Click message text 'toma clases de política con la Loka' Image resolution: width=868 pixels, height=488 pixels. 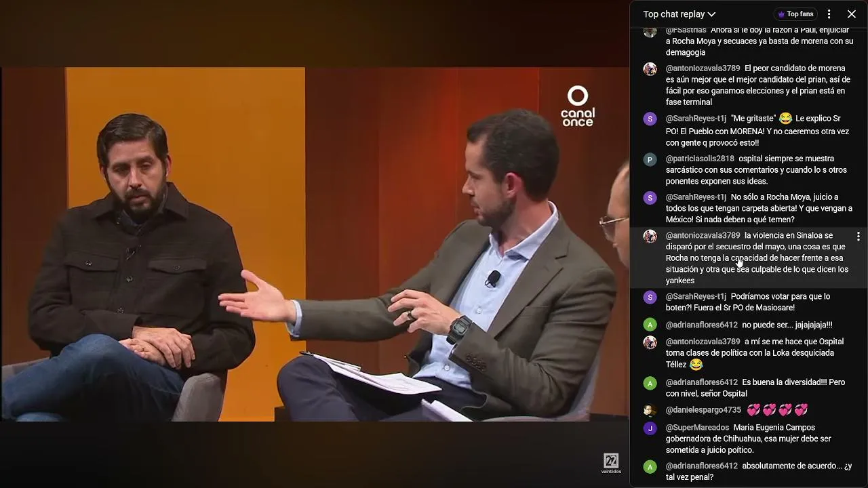(733, 353)
